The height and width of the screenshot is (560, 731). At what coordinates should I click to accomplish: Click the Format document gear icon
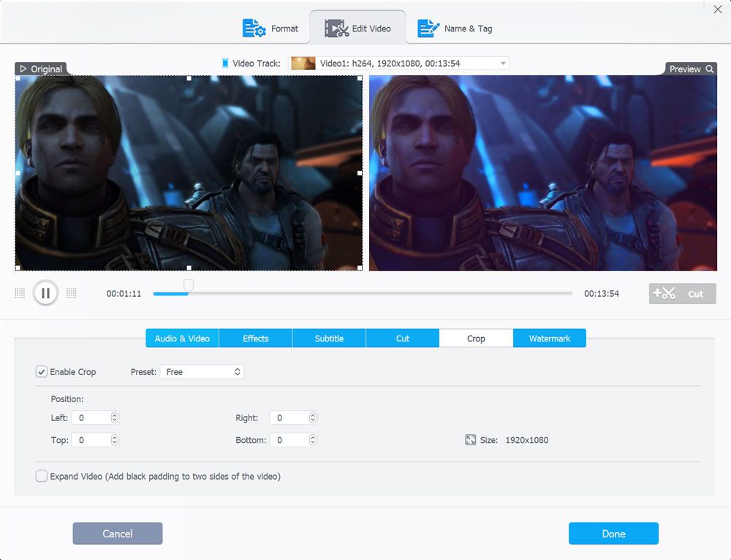254,29
